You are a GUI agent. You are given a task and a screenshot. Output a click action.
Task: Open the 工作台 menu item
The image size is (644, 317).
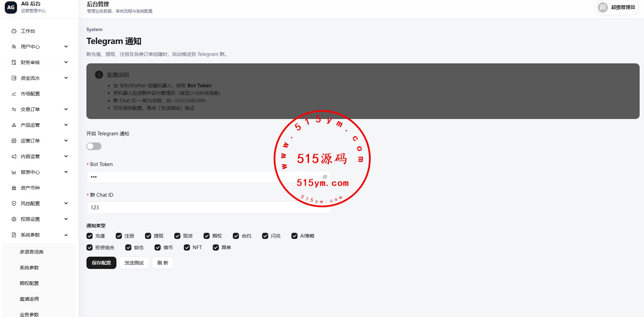[39, 31]
